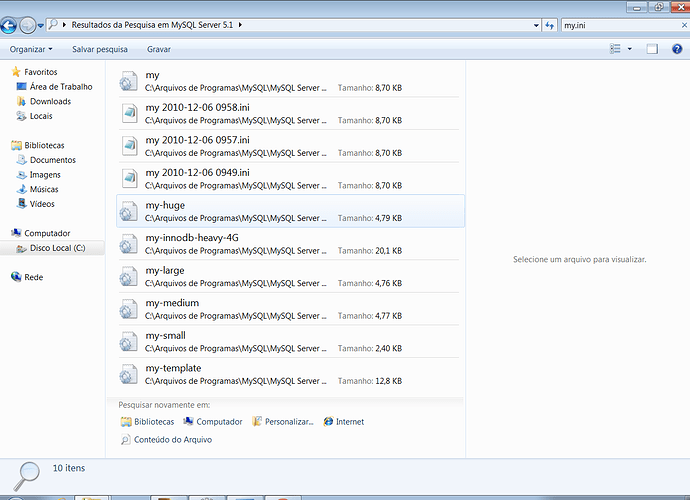The image size is (690, 500).
Task: Select file icon of 'my 2010-12-06 0957.ini'
Action: click(x=129, y=146)
